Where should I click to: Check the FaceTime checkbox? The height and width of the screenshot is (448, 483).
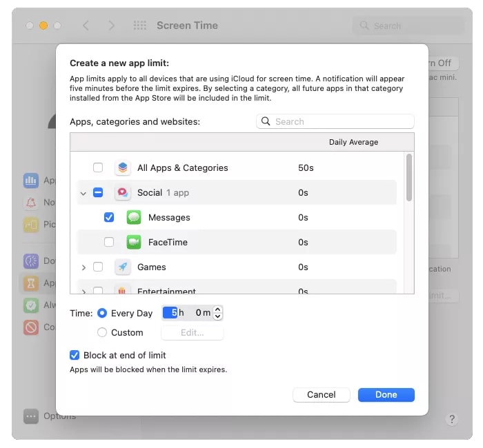[x=109, y=242]
